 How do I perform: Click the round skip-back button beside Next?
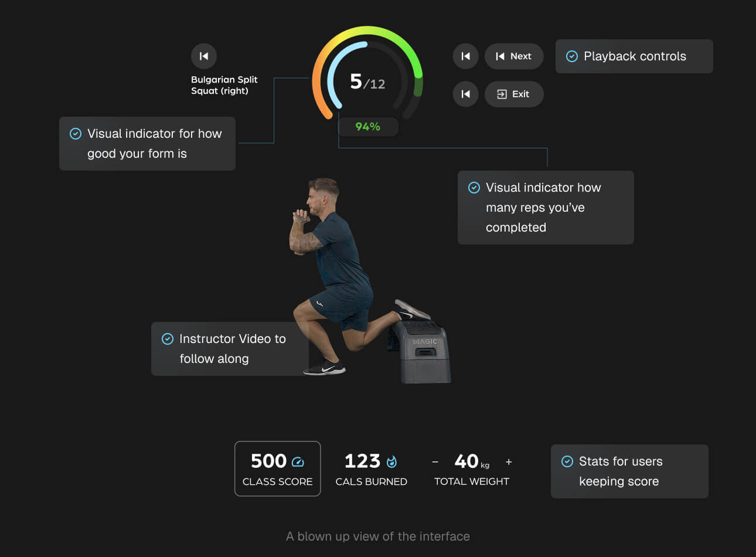(x=466, y=56)
